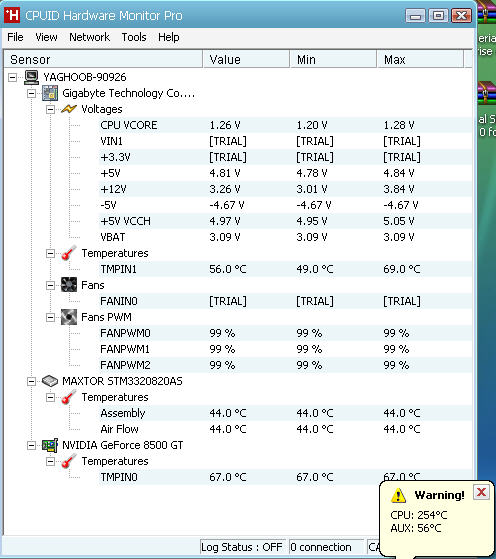Click the AUX: 56°C warning text
Viewport: 496px width, 559px height.
tap(416, 528)
